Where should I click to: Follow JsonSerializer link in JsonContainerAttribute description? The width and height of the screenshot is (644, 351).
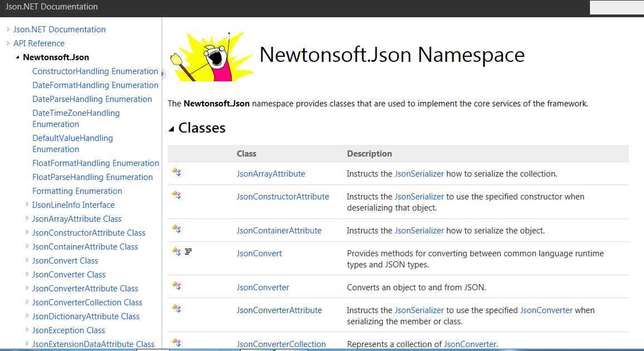[x=419, y=231]
